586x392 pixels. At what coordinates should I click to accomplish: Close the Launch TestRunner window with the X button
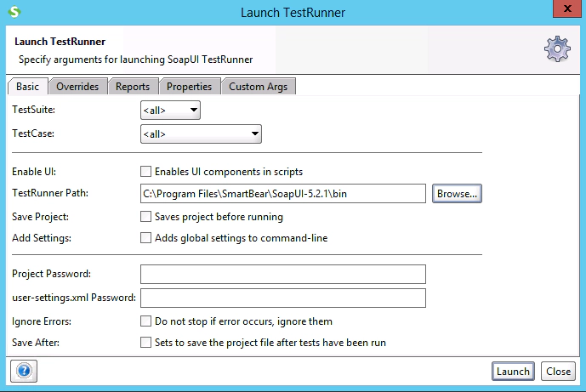point(567,9)
